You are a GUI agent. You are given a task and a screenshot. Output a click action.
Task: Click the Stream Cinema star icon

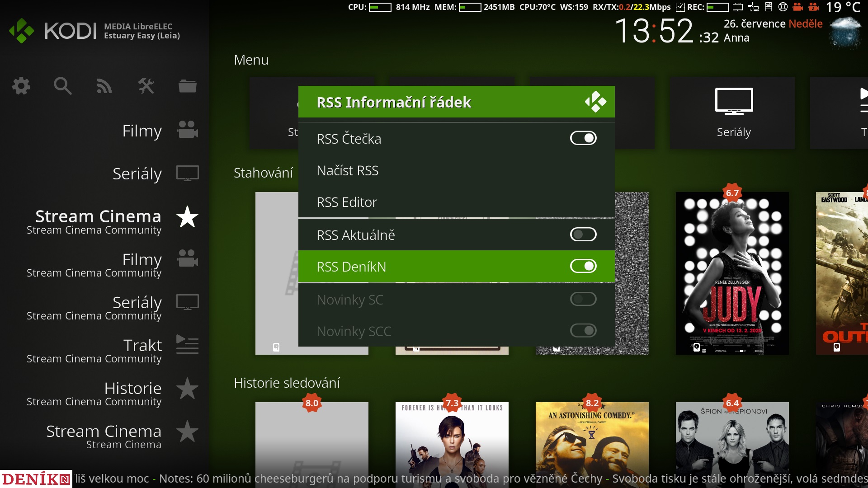(x=187, y=217)
